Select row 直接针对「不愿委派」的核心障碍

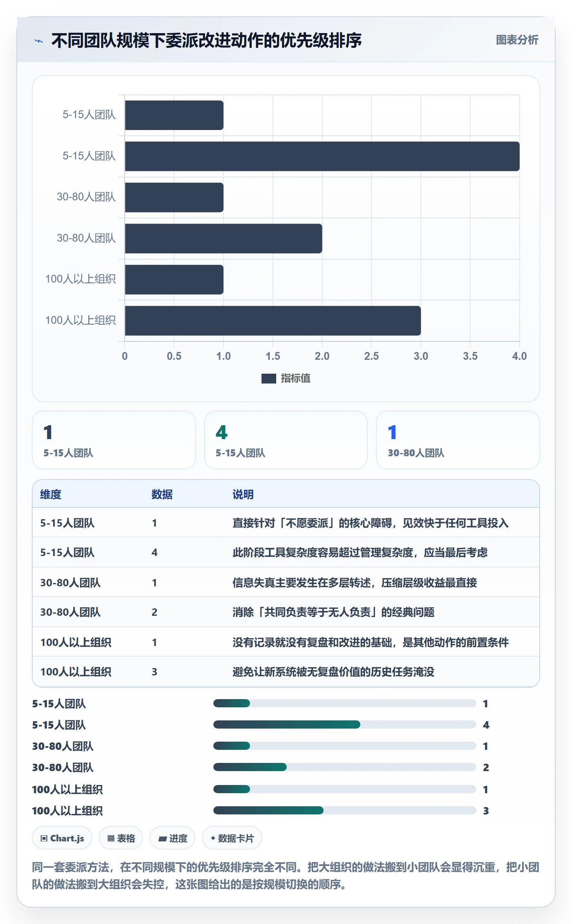click(286, 523)
